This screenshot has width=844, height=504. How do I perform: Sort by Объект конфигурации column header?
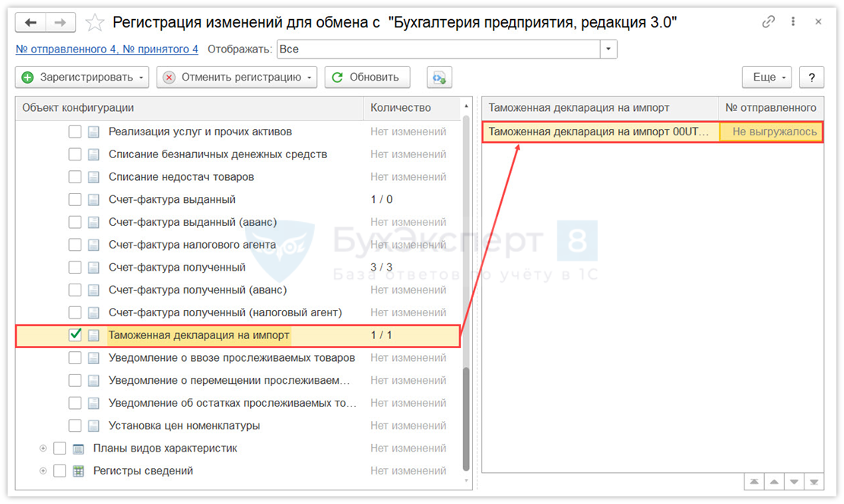(190, 108)
